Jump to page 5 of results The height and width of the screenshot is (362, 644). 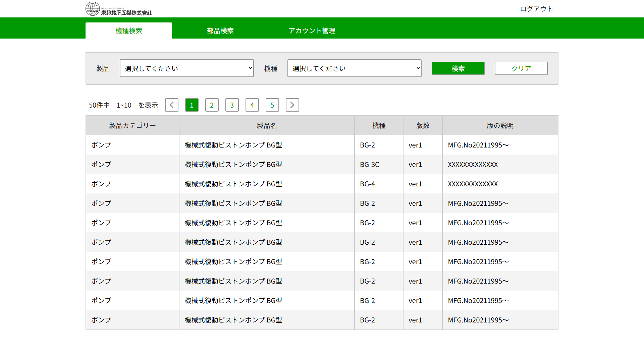(272, 105)
